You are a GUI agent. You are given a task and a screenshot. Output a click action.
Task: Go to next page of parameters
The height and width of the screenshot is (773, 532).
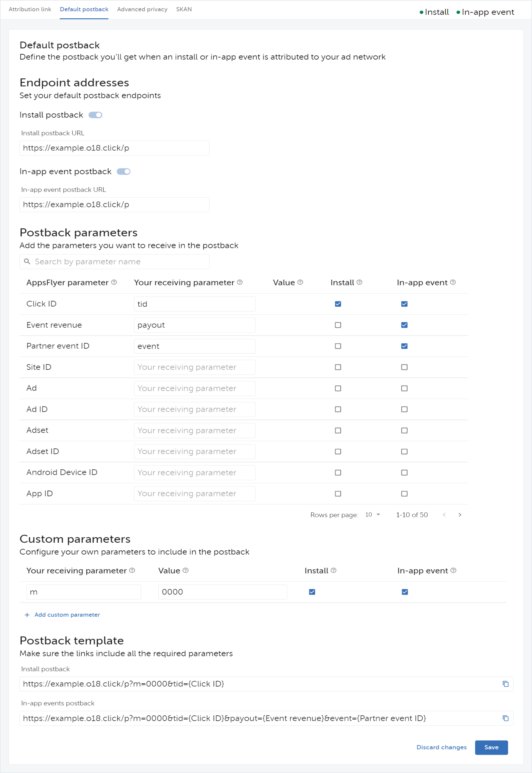(460, 515)
